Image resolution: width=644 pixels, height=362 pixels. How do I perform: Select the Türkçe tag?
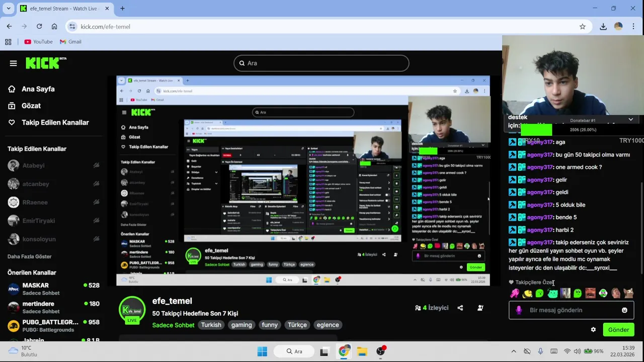297,325
